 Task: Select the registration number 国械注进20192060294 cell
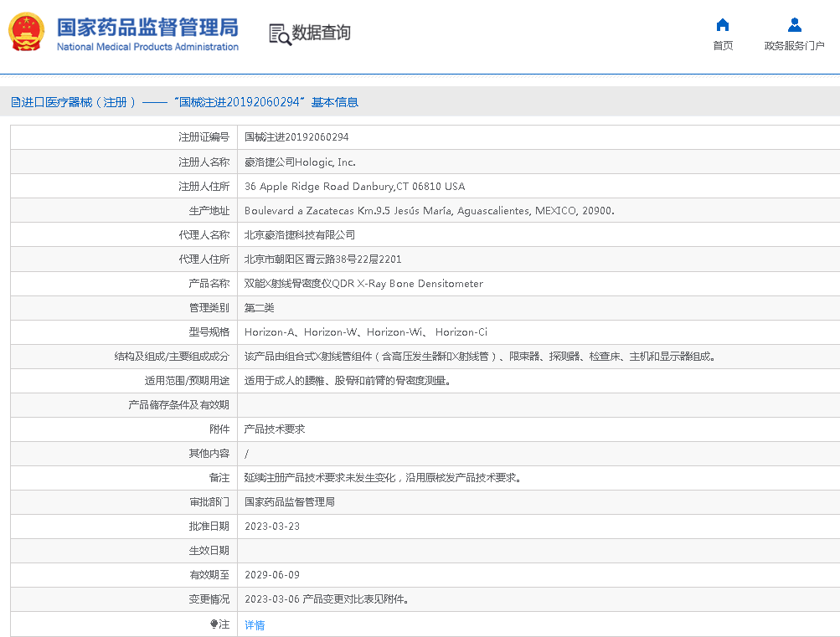[296, 137]
